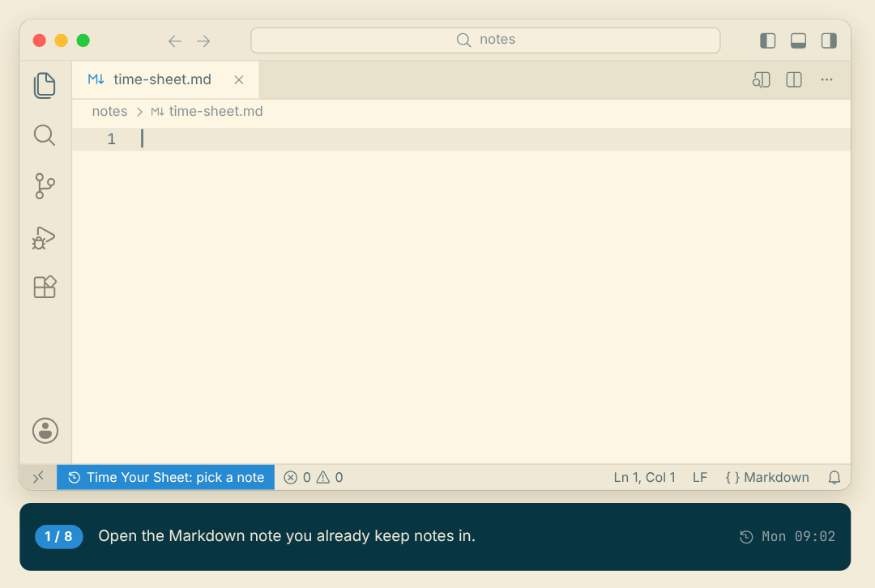875x588 pixels.
Task: Open the Accounts menu icon
Action: coord(45,431)
